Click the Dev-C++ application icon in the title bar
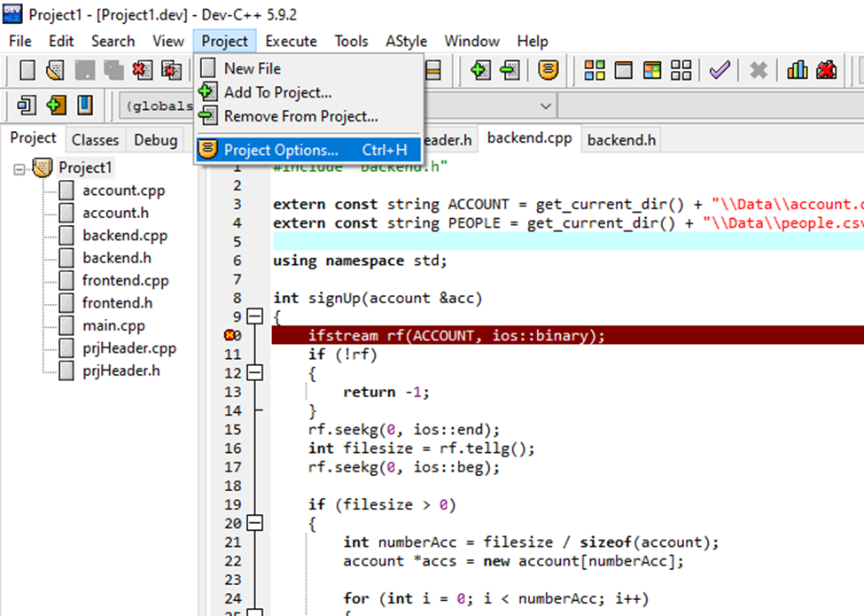 click(12, 14)
